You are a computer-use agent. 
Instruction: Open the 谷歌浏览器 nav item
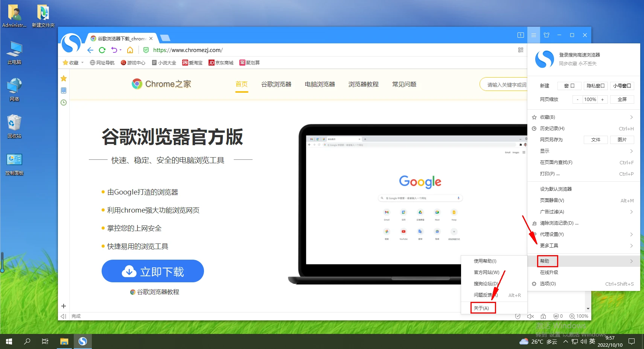click(276, 84)
